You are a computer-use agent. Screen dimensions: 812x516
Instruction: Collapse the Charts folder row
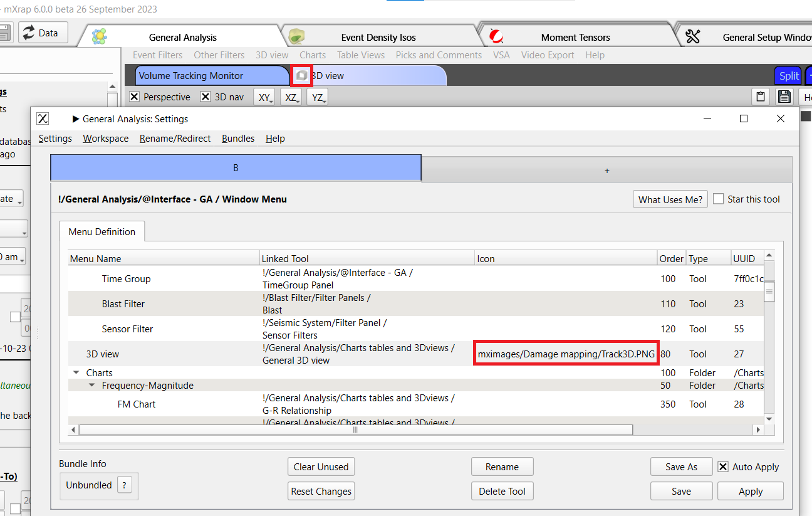coord(77,372)
